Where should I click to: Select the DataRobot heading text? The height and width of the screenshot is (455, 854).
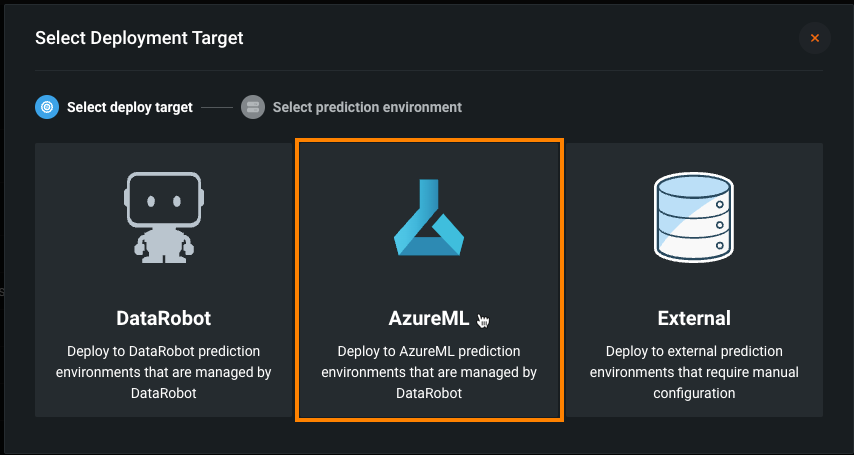tap(164, 319)
